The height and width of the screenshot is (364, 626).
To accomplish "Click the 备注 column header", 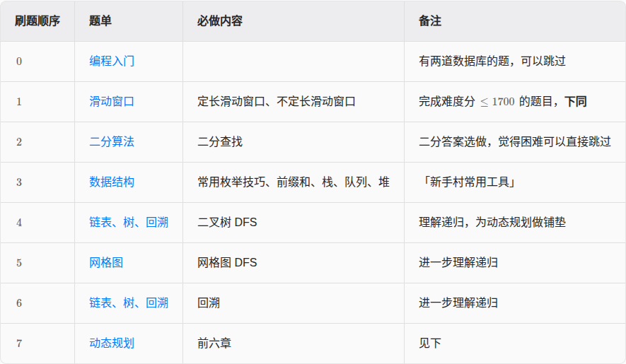I will (x=430, y=21).
